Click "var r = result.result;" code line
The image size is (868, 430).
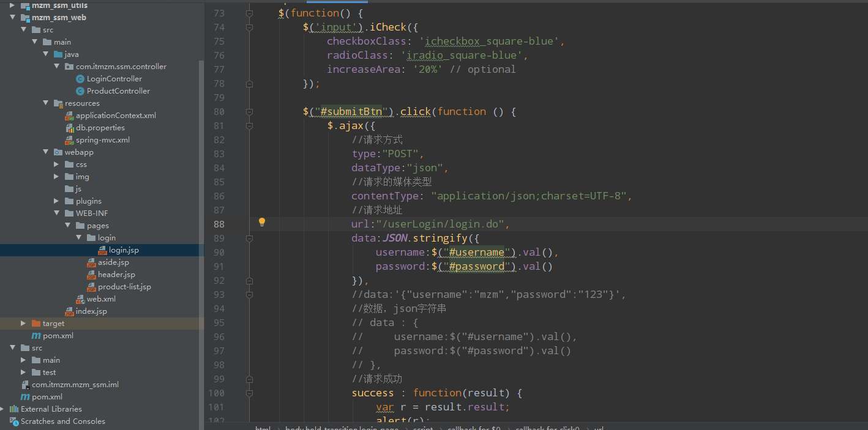(443, 407)
